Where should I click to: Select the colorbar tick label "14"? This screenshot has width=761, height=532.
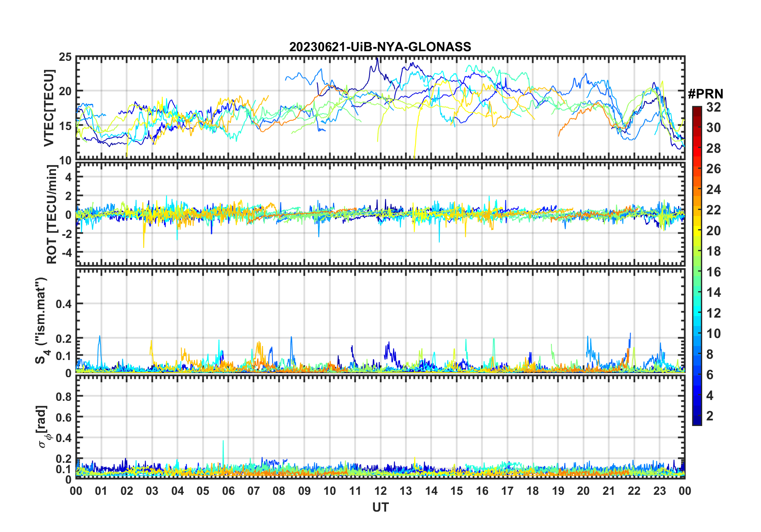[713, 292]
